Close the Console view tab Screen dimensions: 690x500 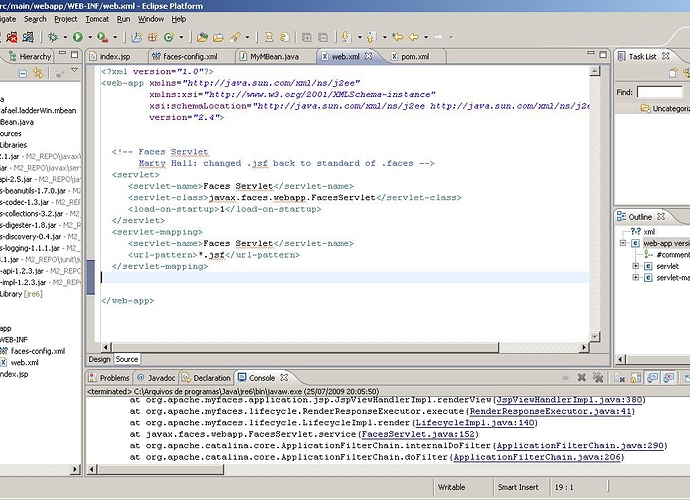(284, 377)
